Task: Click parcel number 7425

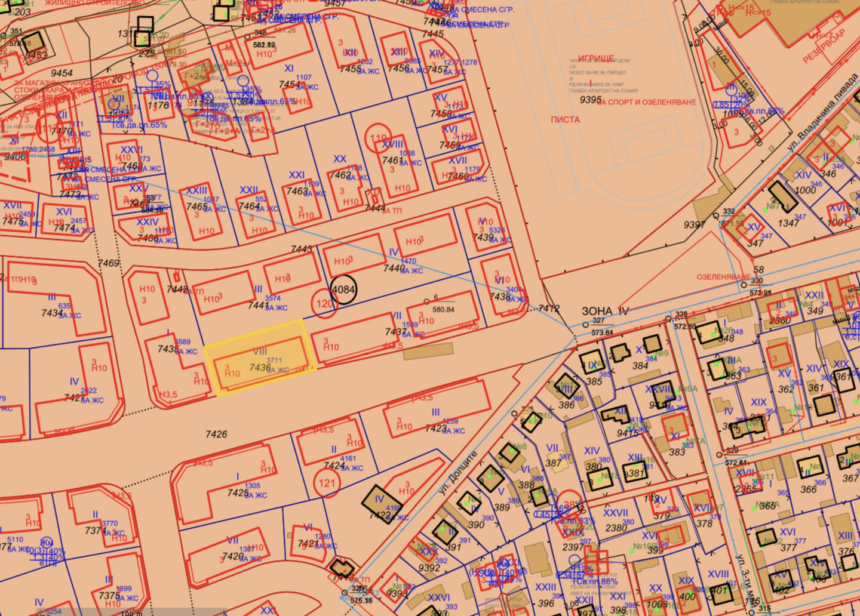Action: click(x=238, y=493)
